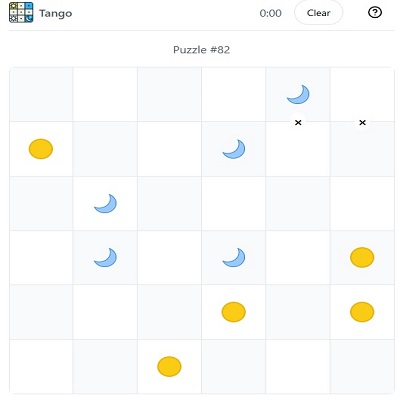
Task: Toggle the empty cell below the top moon
Action: point(298,149)
